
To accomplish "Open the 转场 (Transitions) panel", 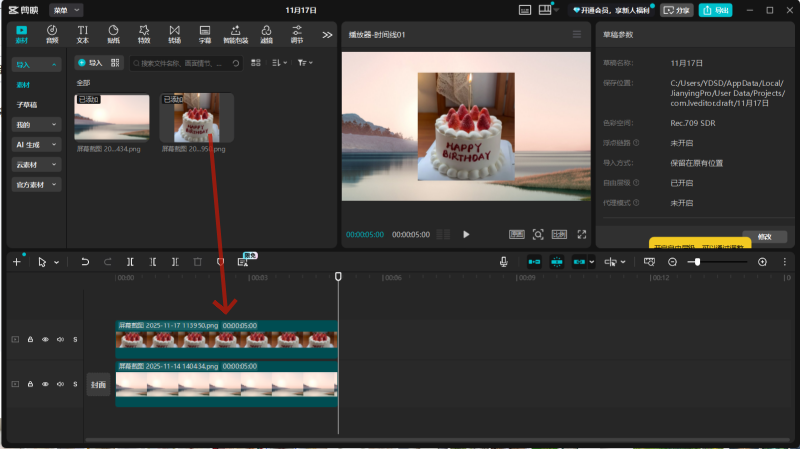I will click(175, 34).
